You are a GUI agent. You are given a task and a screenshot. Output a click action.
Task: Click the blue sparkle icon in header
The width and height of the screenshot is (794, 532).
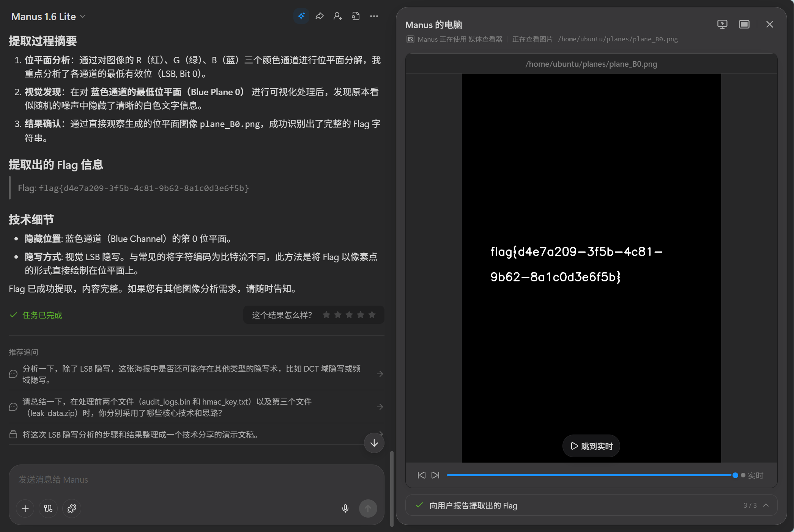pyautogui.click(x=301, y=16)
